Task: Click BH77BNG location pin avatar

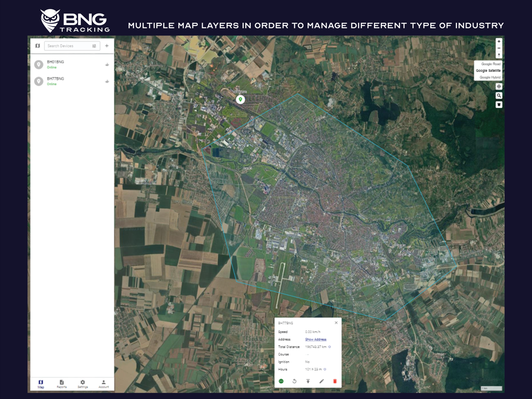Action: pyautogui.click(x=39, y=81)
